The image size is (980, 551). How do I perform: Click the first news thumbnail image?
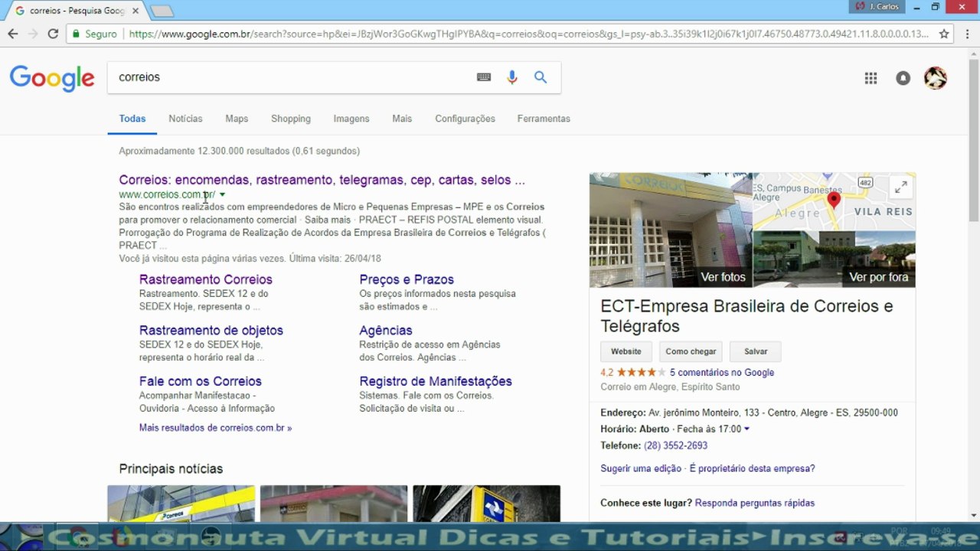pos(181,504)
